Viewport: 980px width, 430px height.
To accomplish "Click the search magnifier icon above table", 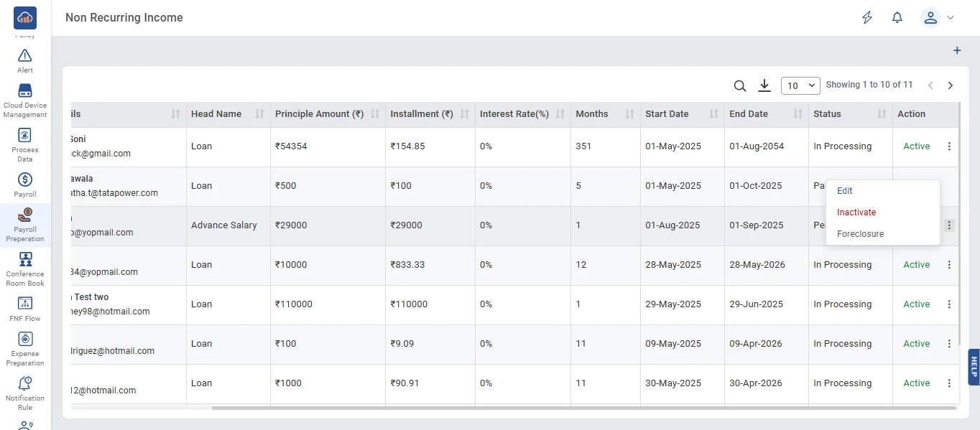I will click(739, 86).
